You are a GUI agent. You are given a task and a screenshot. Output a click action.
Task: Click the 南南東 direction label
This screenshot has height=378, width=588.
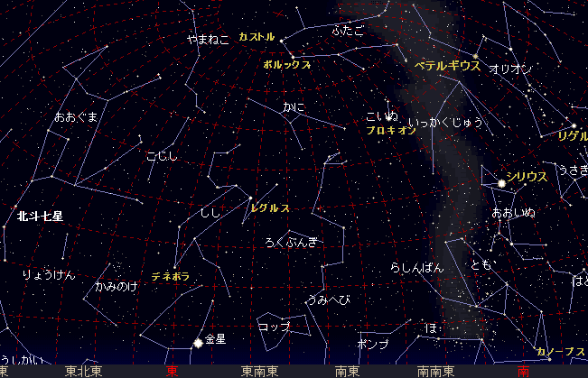[x=435, y=370]
